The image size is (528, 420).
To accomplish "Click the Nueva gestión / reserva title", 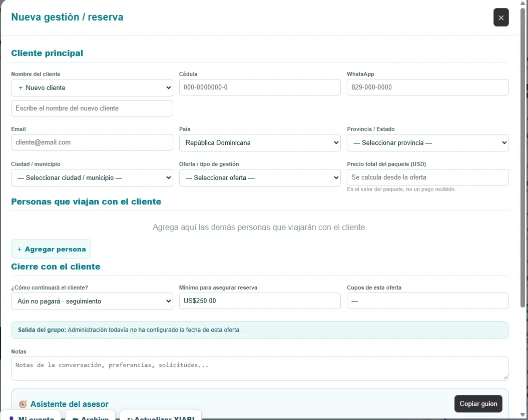I will (68, 17).
